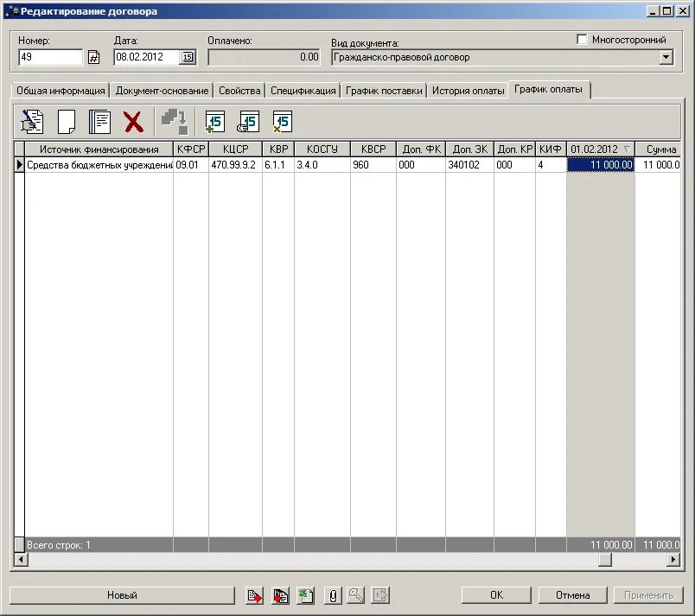Switch to График поставки tab
695x616 pixels.
click(x=384, y=91)
